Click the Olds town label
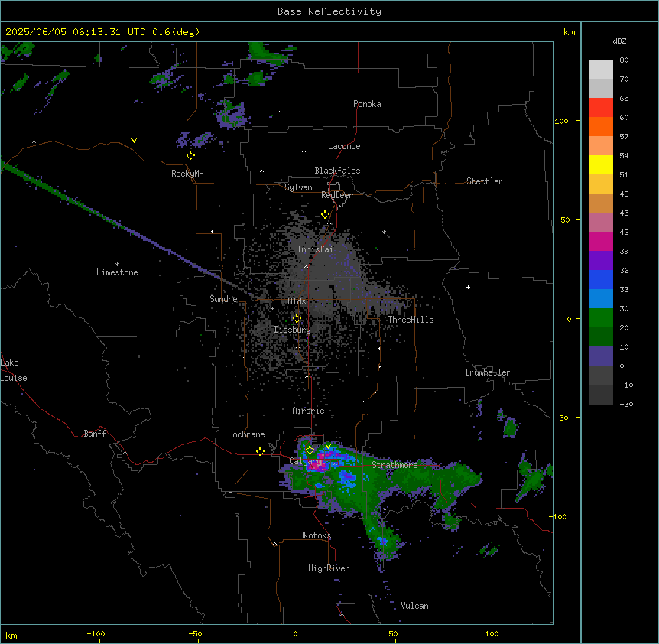Image resolution: width=659 pixels, height=644 pixels. (x=297, y=301)
